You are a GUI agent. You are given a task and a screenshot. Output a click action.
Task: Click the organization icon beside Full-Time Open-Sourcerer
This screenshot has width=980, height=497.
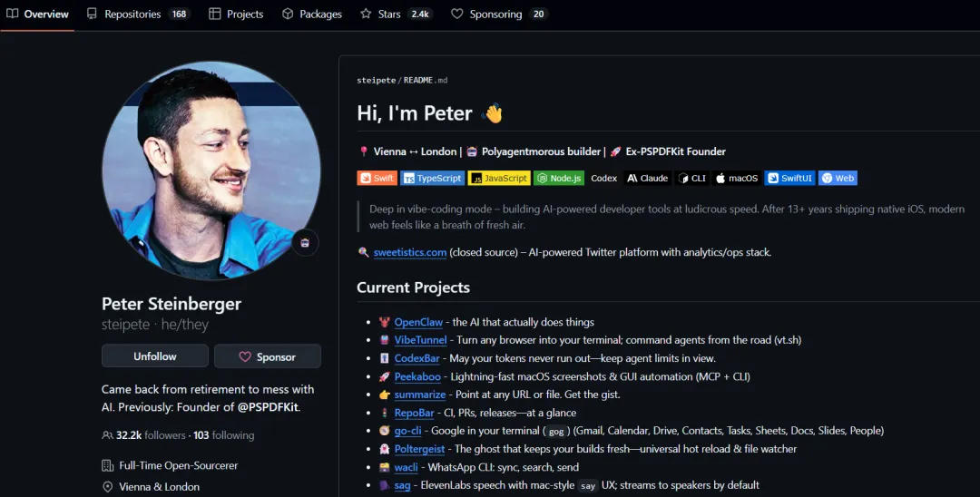pos(107,466)
